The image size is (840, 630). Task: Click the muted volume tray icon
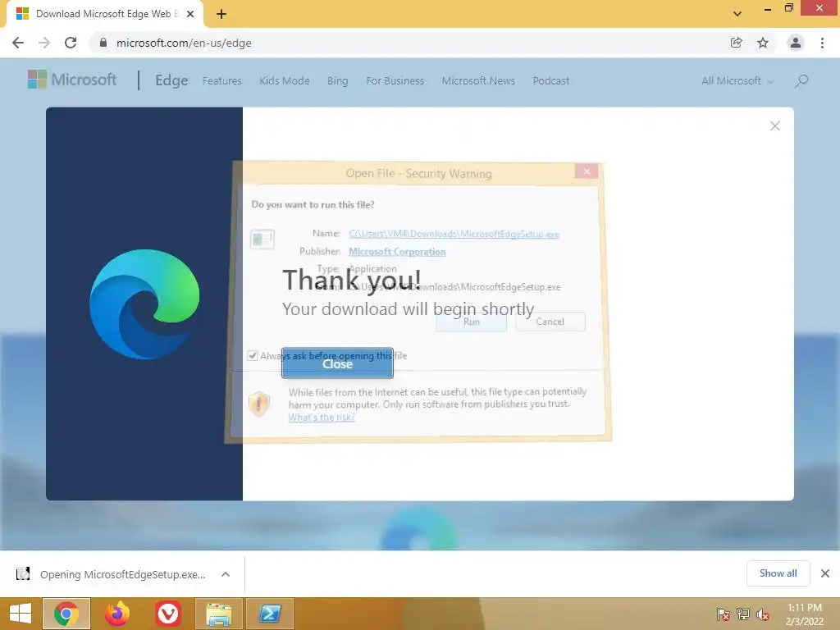(762, 614)
